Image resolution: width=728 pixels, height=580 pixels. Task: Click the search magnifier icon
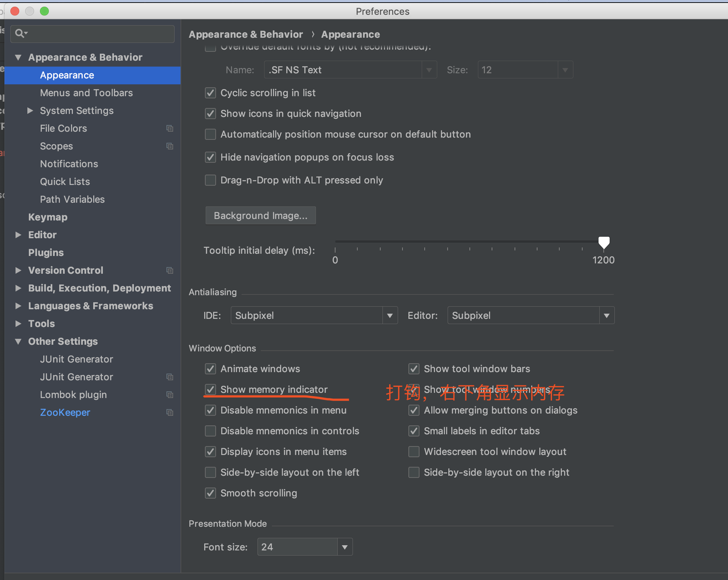[x=20, y=34]
